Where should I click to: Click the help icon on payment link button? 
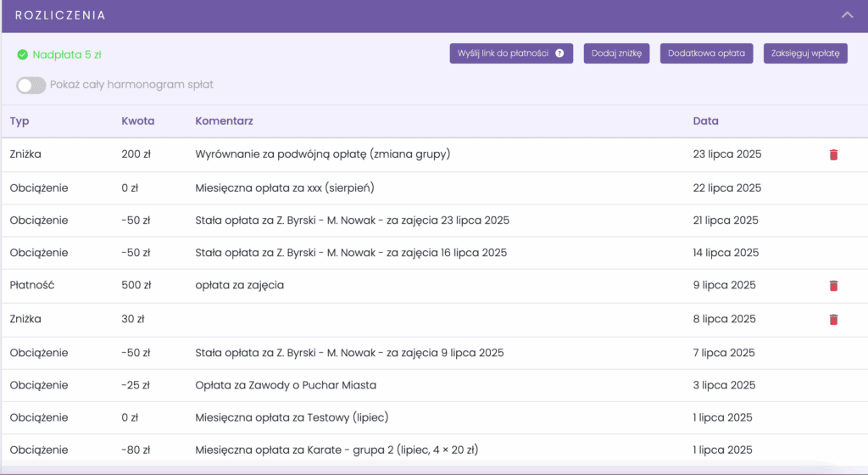click(559, 53)
